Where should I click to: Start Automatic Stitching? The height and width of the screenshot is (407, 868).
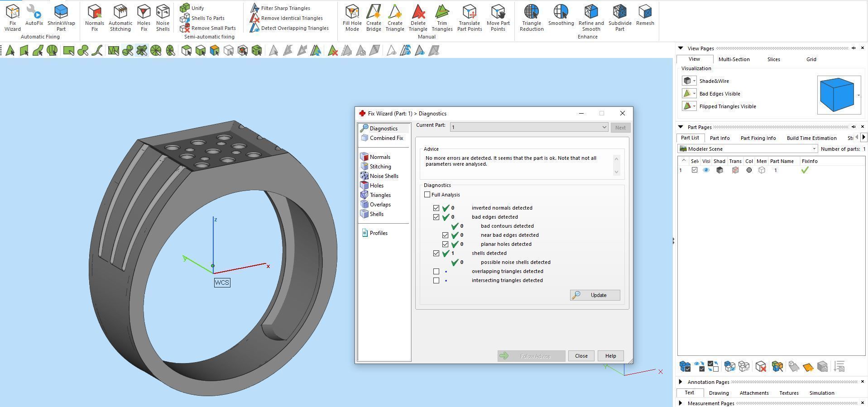(x=120, y=18)
